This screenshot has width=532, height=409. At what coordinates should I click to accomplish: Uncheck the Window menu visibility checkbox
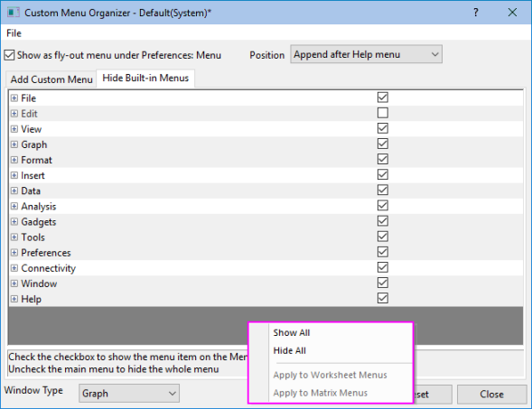coord(383,283)
